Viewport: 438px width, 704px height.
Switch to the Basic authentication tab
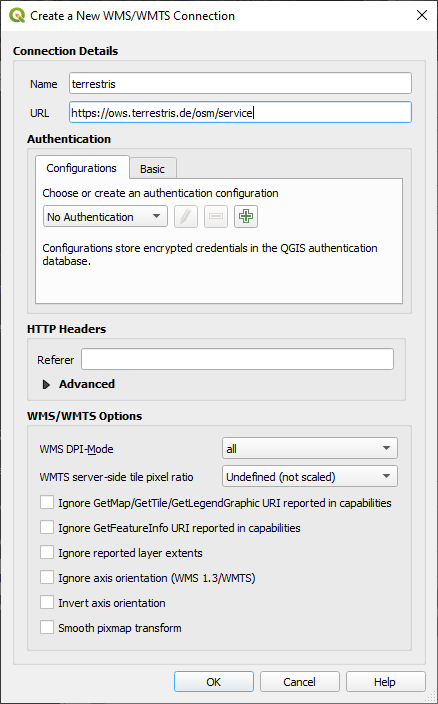(x=152, y=169)
